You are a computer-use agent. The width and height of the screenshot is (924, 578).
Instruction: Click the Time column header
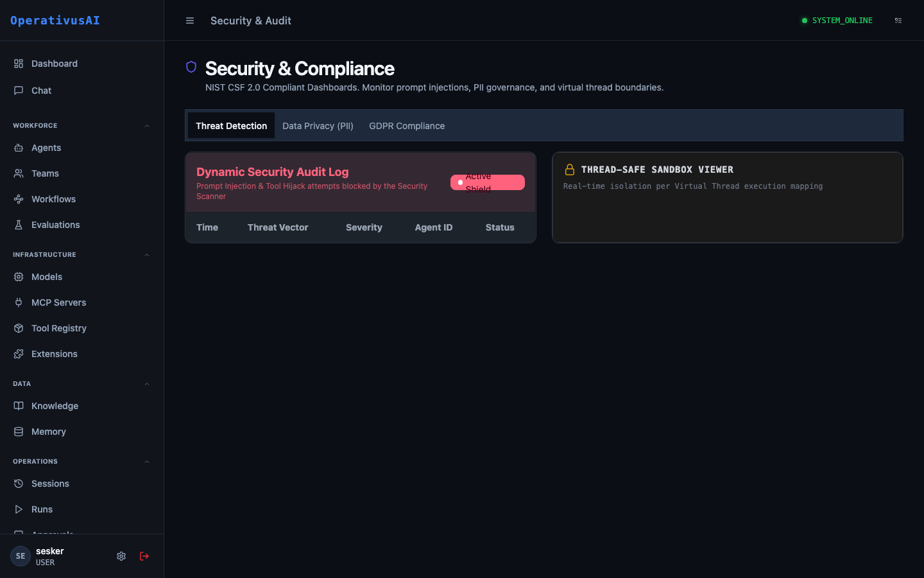(x=207, y=227)
